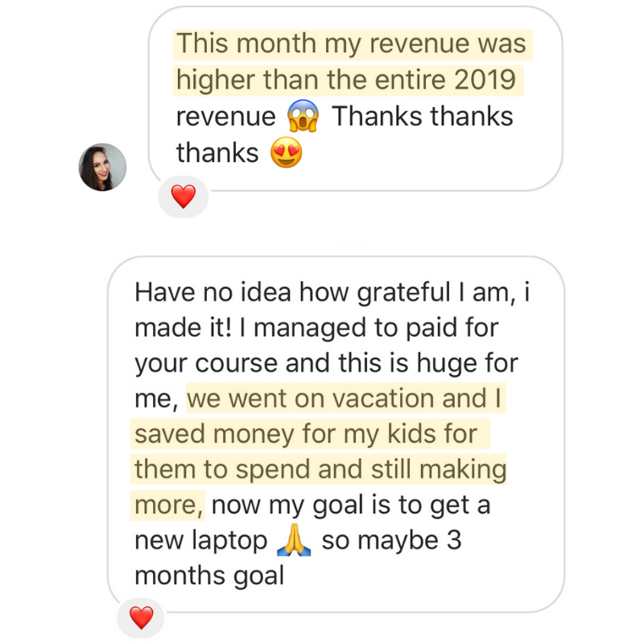Image resolution: width=644 pixels, height=644 pixels.
Task: Click the final line "months goal"
Action: click(209, 576)
